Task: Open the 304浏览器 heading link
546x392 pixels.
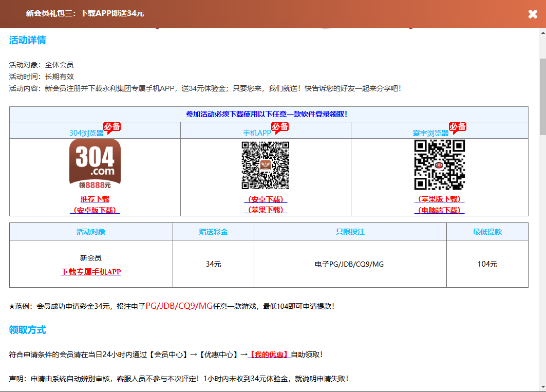Action: click(86, 133)
